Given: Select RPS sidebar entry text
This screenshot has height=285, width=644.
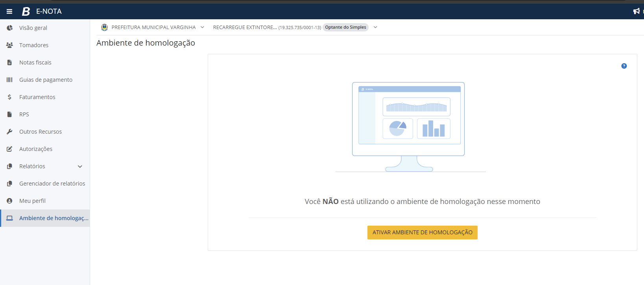Looking at the screenshot, I should coord(24,114).
